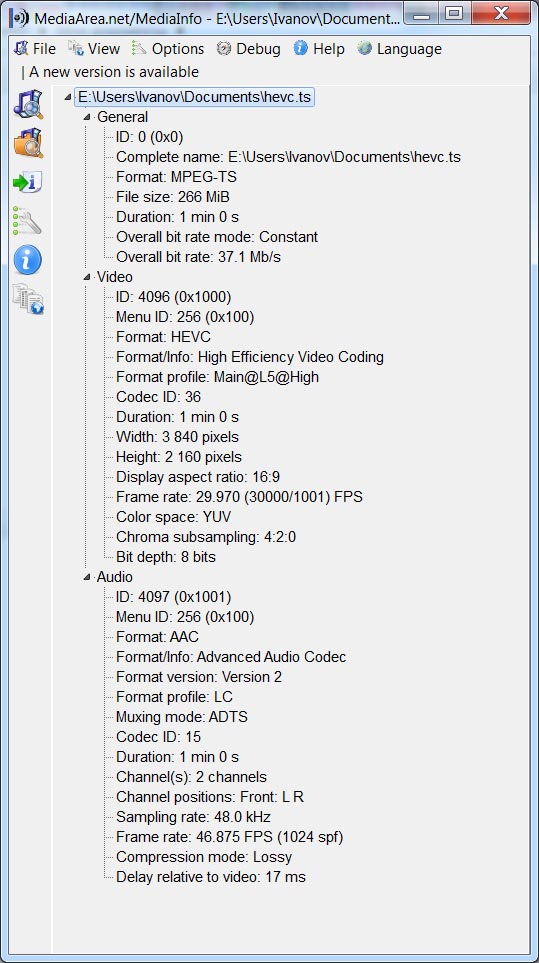The width and height of the screenshot is (539, 963).
Task: Select 'File size: 266 MiB' row
Action: click(x=173, y=197)
